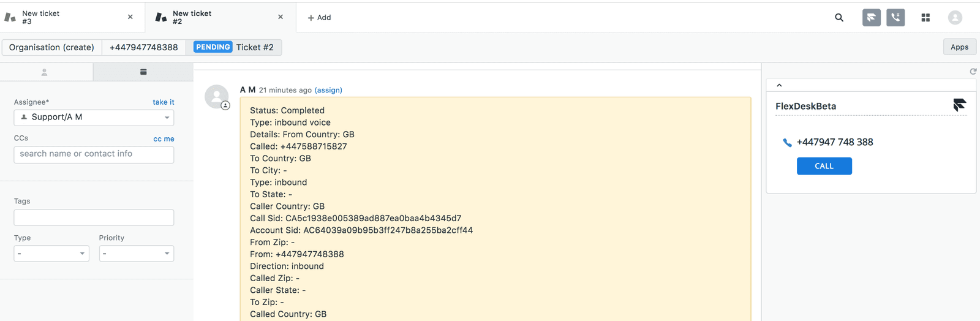Click the CALL button

[824, 166]
